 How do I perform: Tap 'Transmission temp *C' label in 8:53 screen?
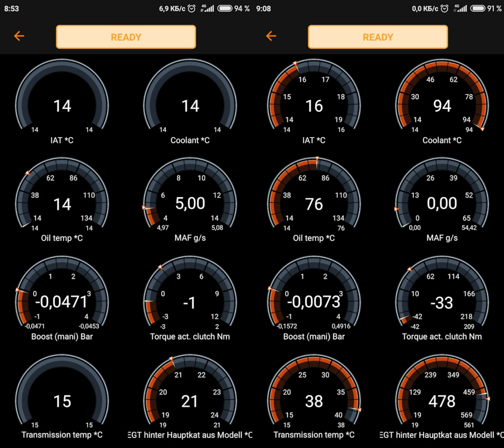(x=62, y=435)
